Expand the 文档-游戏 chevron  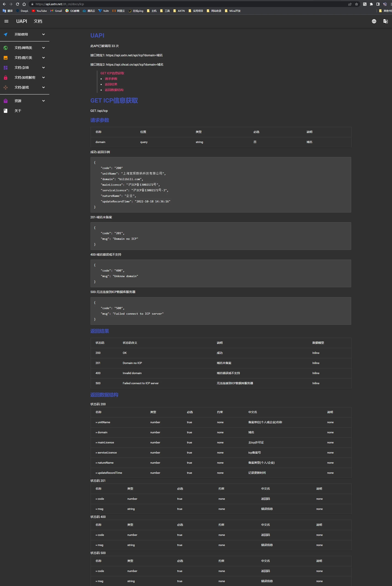click(44, 87)
